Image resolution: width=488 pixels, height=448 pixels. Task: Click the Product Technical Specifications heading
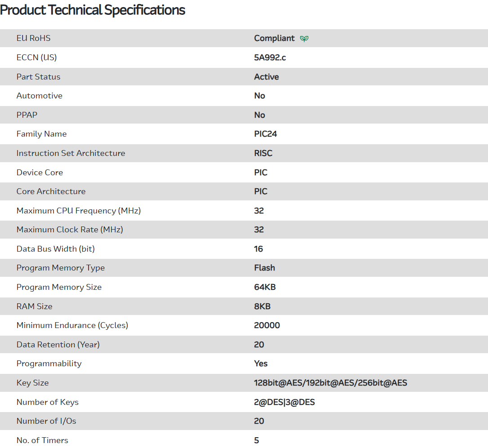point(93,10)
